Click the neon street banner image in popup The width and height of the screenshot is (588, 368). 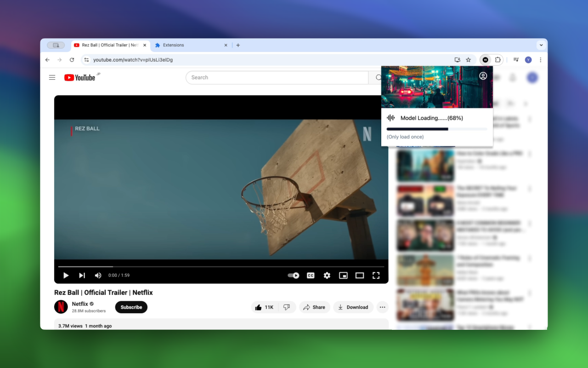point(437,87)
